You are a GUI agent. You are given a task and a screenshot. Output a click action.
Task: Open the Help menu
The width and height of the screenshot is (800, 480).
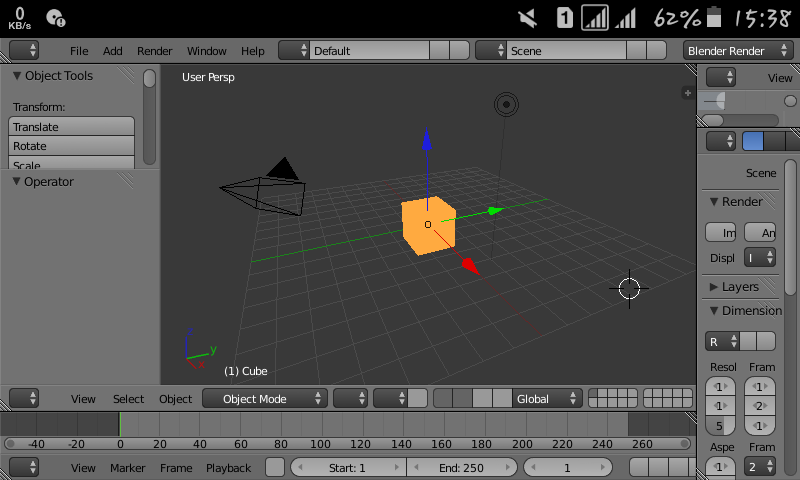tap(253, 51)
